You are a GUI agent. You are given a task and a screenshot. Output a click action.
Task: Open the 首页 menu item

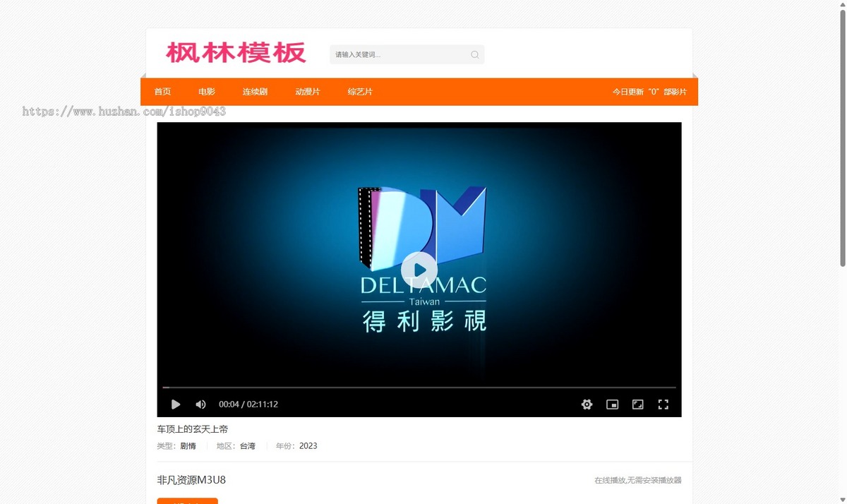click(162, 92)
